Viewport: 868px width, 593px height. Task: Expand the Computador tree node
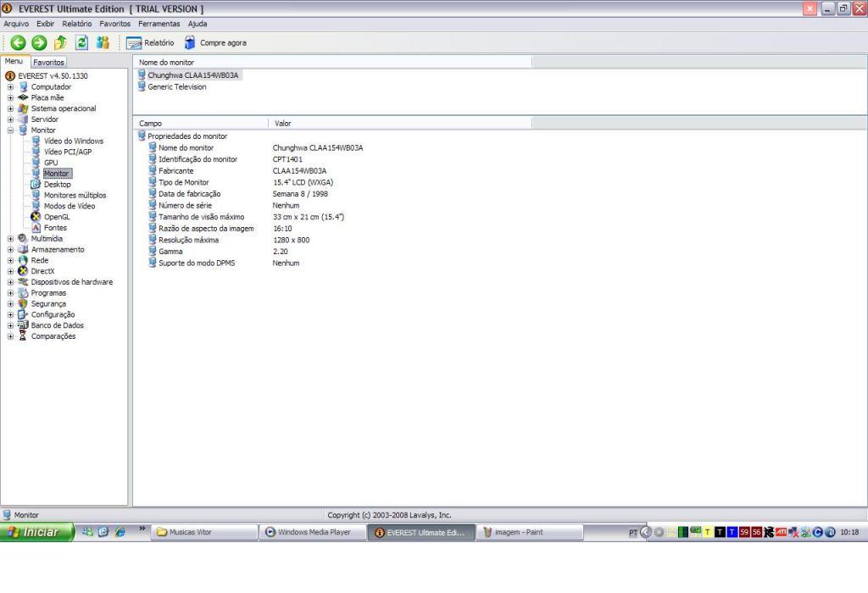point(10,87)
